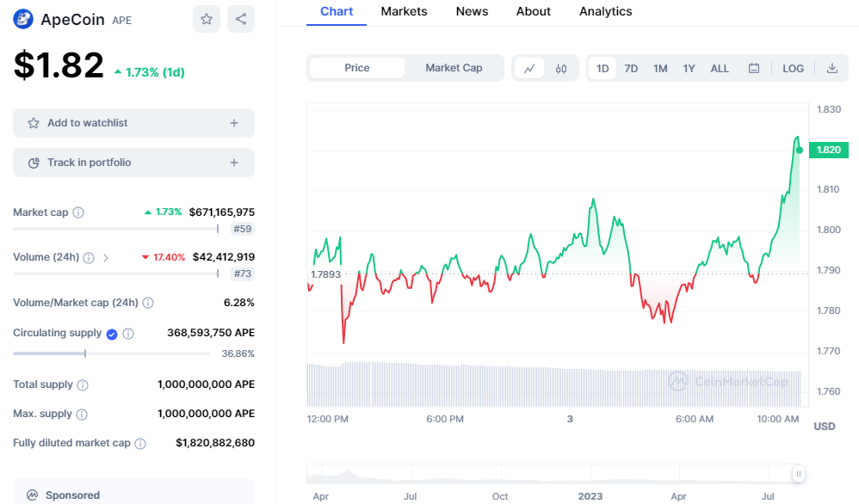Image resolution: width=859 pixels, height=504 pixels.
Task: Star ApeCoin as a favorite
Action: coord(207,19)
